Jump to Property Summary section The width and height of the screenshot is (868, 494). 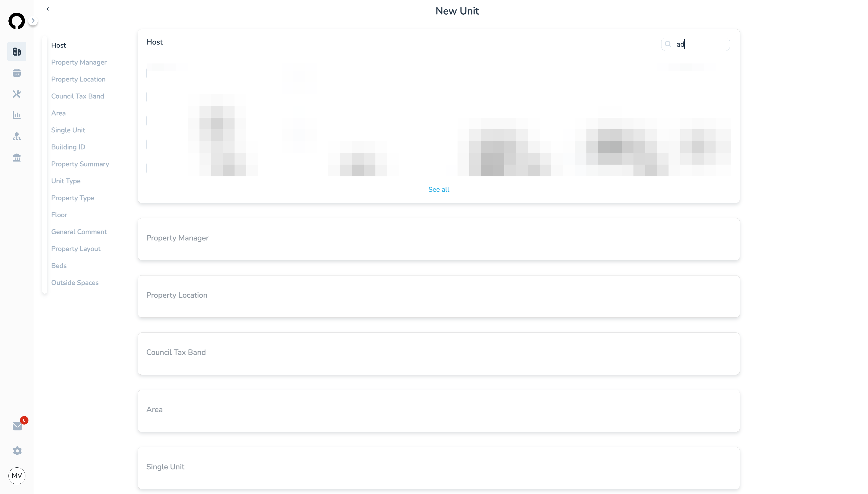[80, 164]
